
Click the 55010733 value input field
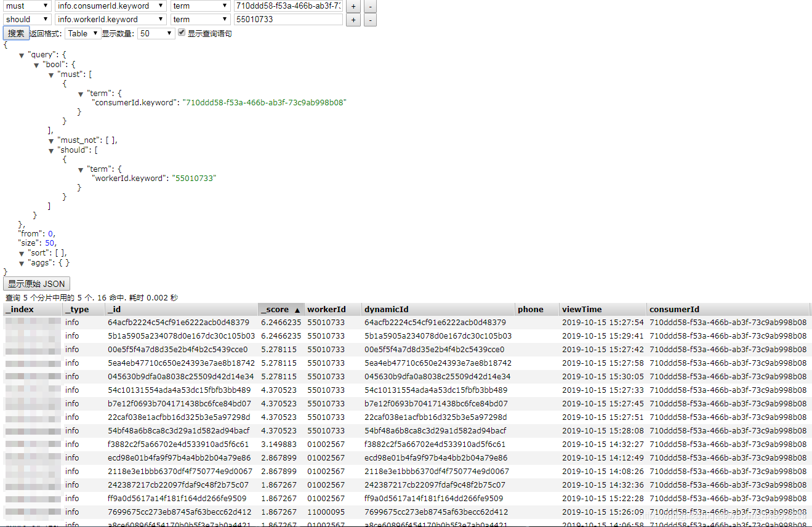[x=288, y=19]
